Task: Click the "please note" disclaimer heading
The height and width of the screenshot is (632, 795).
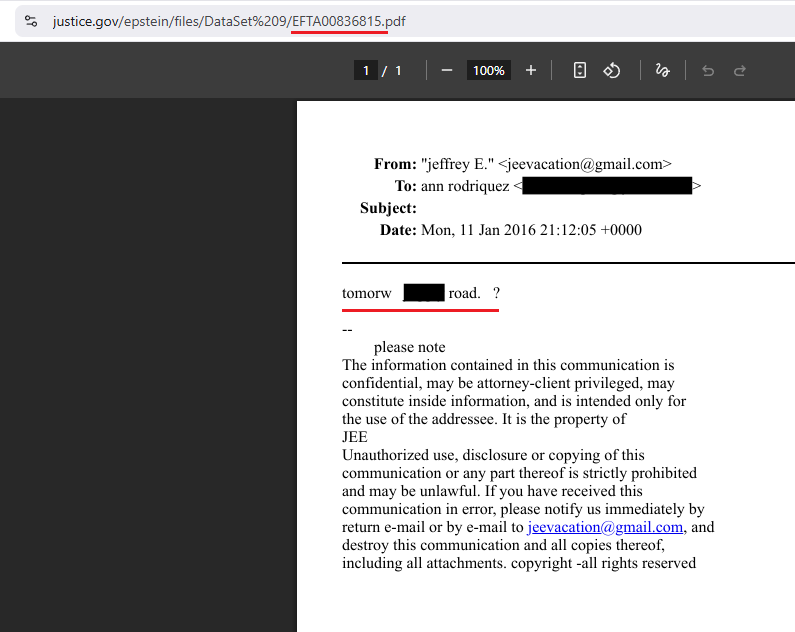Action: point(409,347)
